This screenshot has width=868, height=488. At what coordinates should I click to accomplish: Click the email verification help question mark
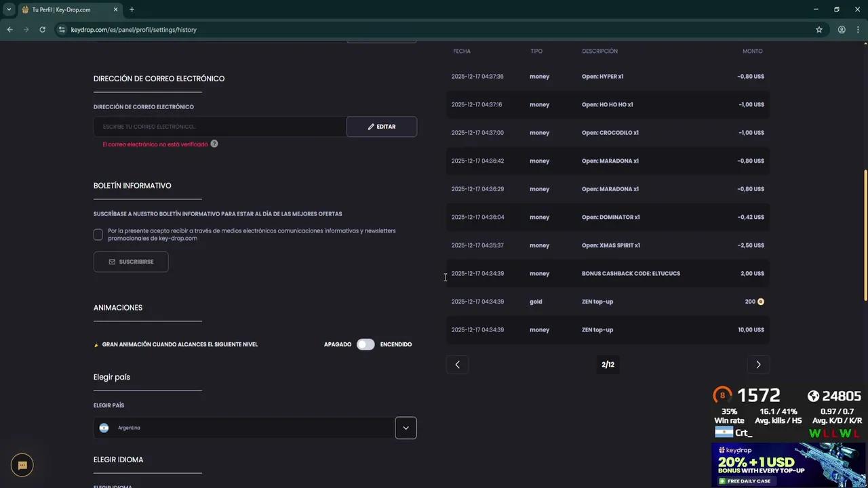[x=214, y=144]
